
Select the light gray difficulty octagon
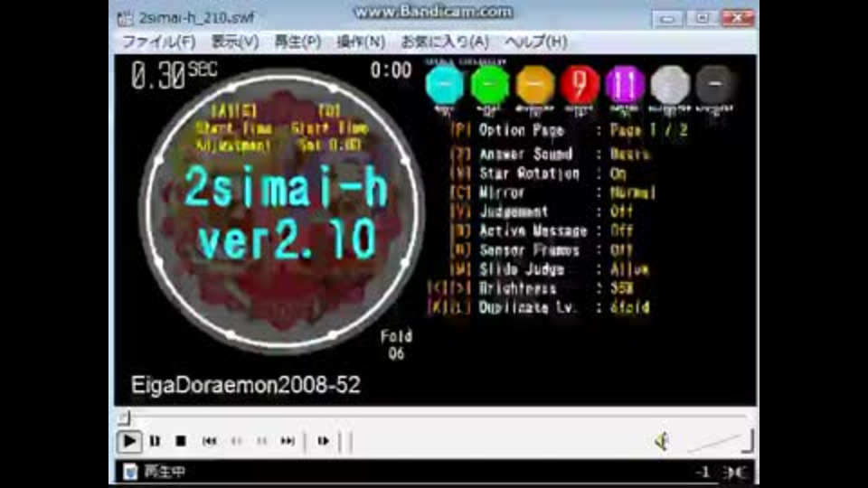coord(670,85)
